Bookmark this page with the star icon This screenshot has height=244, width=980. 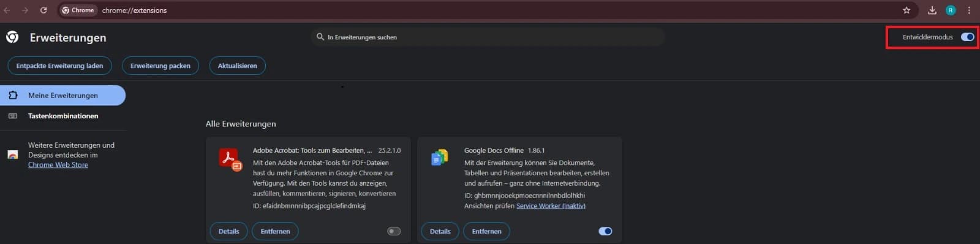tap(907, 10)
